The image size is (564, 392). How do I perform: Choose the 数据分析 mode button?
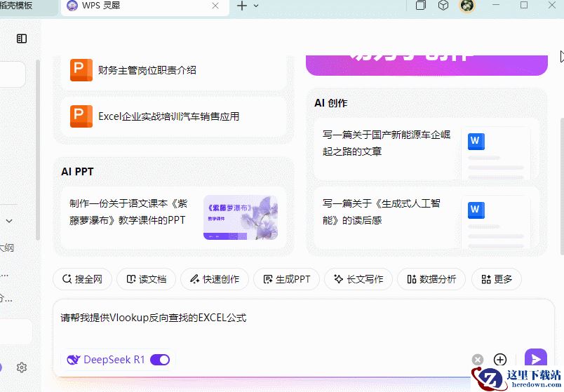[431, 279]
